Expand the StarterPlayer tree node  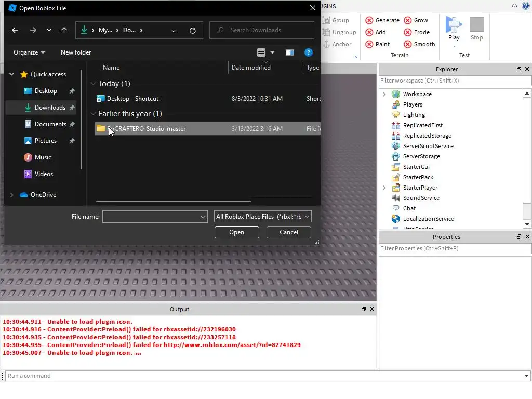pyautogui.click(x=384, y=188)
